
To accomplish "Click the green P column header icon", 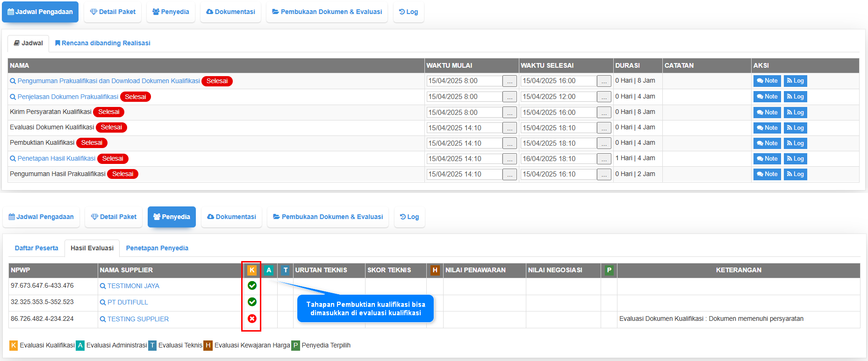I will tap(609, 270).
